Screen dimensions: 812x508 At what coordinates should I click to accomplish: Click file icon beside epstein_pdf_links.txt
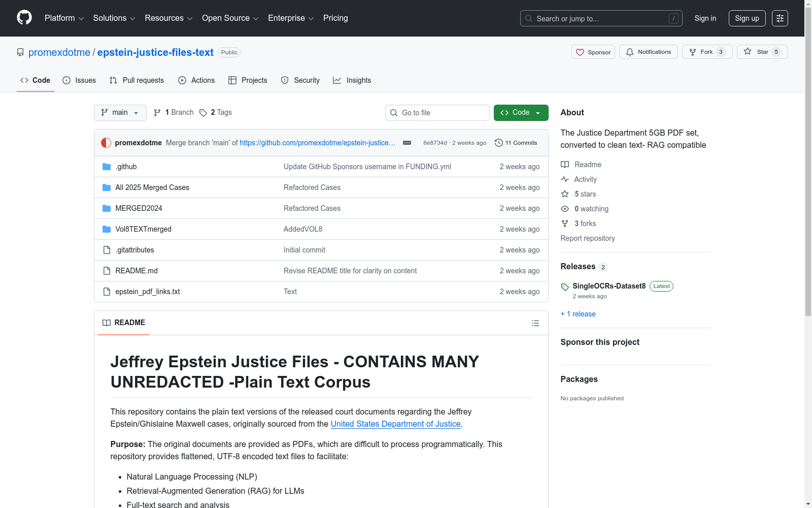coord(107,292)
